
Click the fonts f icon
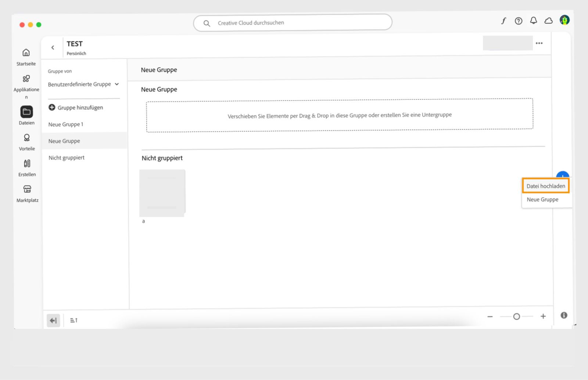(x=503, y=21)
